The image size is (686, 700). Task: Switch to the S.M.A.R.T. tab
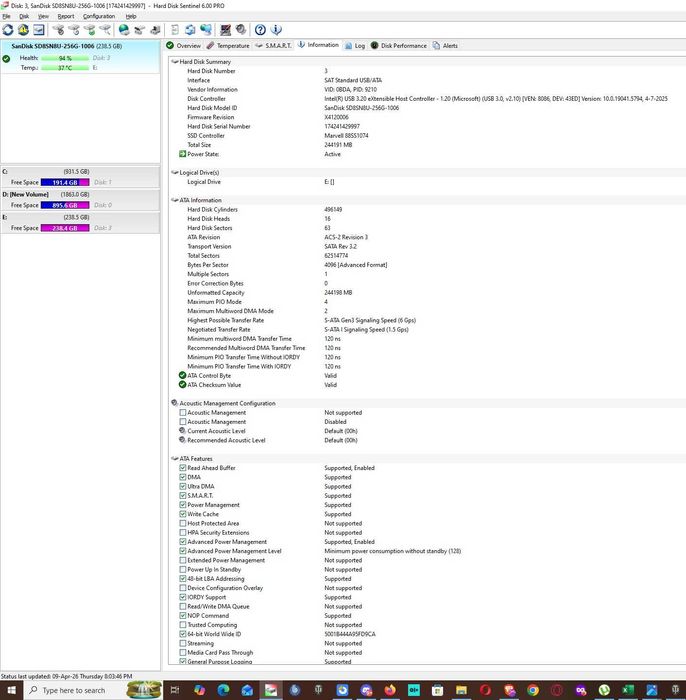tap(273, 46)
